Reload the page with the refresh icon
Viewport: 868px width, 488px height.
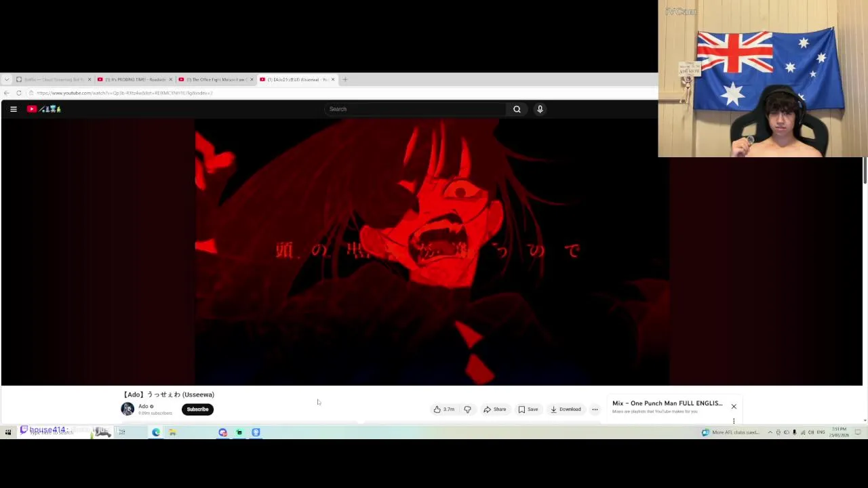(x=19, y=93)
